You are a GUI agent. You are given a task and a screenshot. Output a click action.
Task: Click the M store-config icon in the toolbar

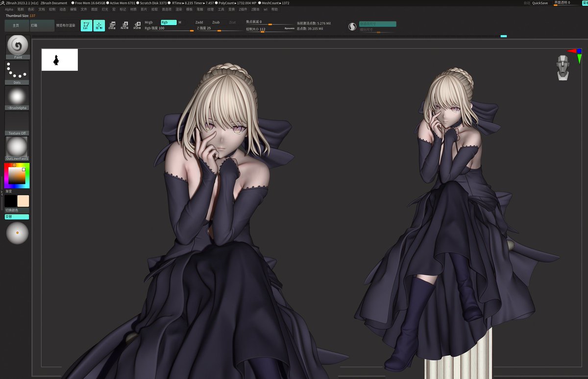(x=113, y=25)
